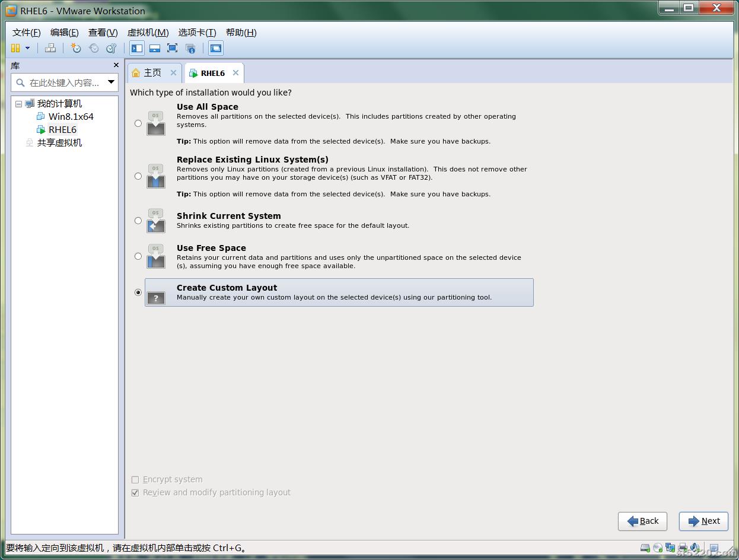Close the RHEL6 tab
Viewport: 739px width, 560px height.
point(235,72)
